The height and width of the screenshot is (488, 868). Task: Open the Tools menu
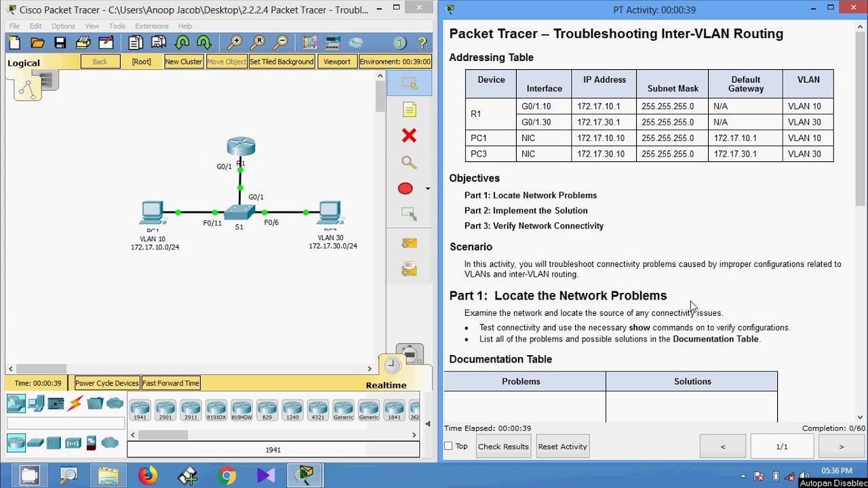tap(117, 26)
